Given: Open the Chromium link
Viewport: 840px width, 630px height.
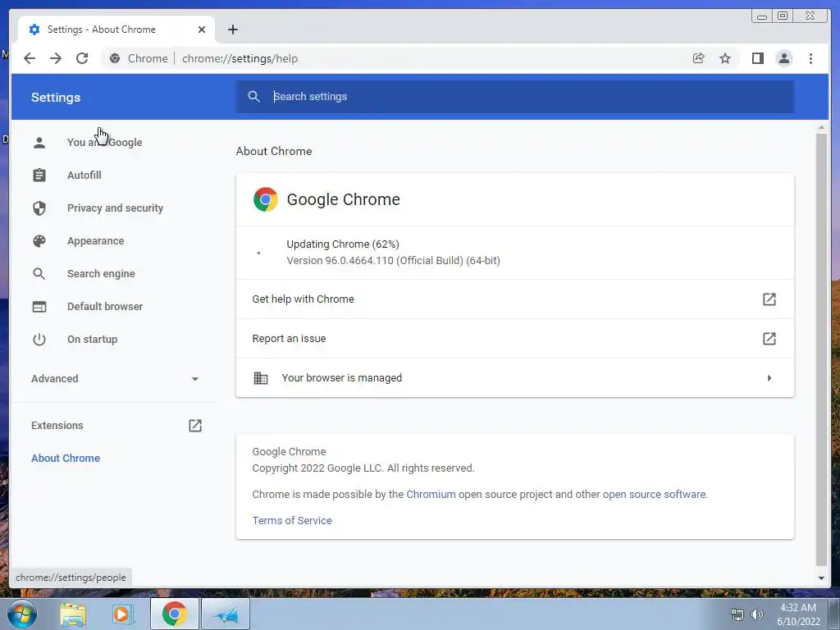Looking at the screenshot, I should pos(431,494).
